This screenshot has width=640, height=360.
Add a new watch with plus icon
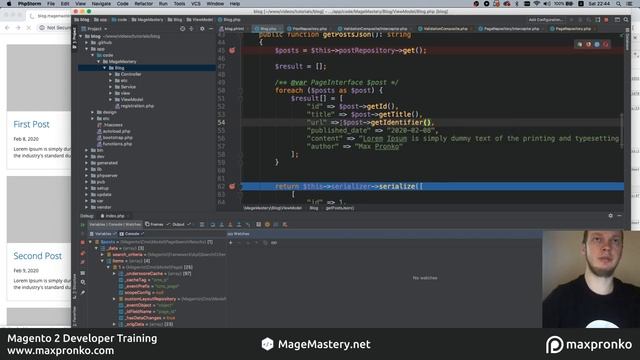(231, 243)
